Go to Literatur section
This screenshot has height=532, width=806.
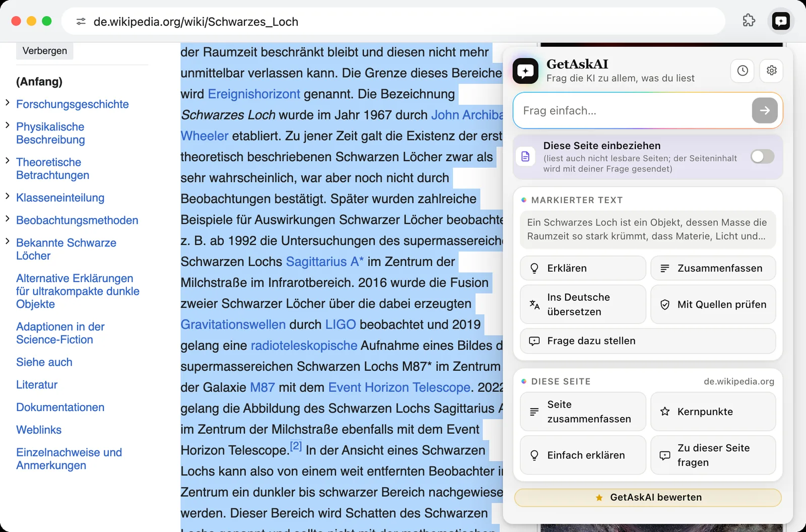[37, 385]
